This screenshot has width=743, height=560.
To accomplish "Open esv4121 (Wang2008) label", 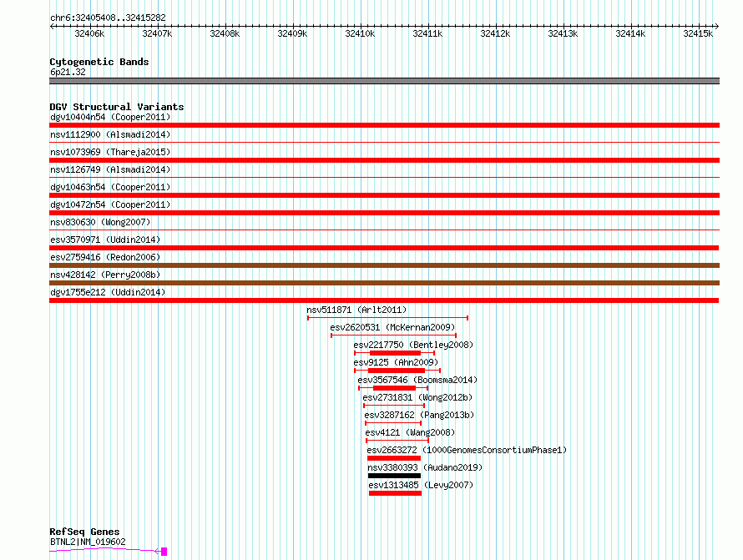I will tap(410, 432).
